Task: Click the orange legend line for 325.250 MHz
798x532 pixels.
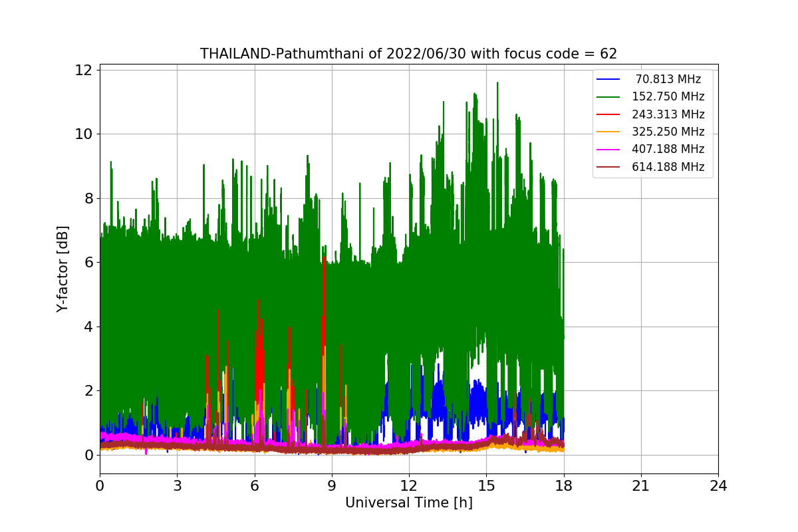Action: (x=608, y=132)
